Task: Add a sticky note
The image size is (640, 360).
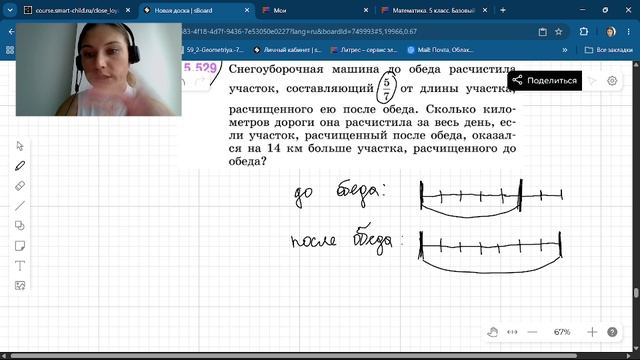Action: [20, 246]
